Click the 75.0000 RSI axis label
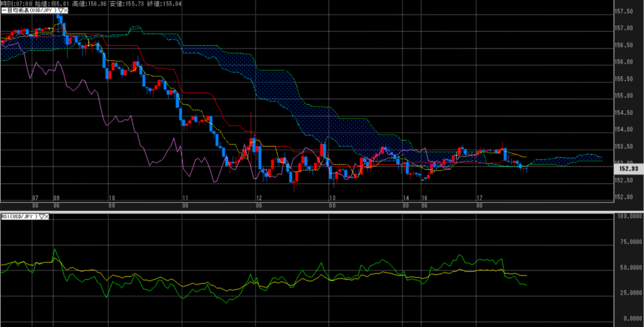Screen dimensions: 644x327 tap(627, 241)
